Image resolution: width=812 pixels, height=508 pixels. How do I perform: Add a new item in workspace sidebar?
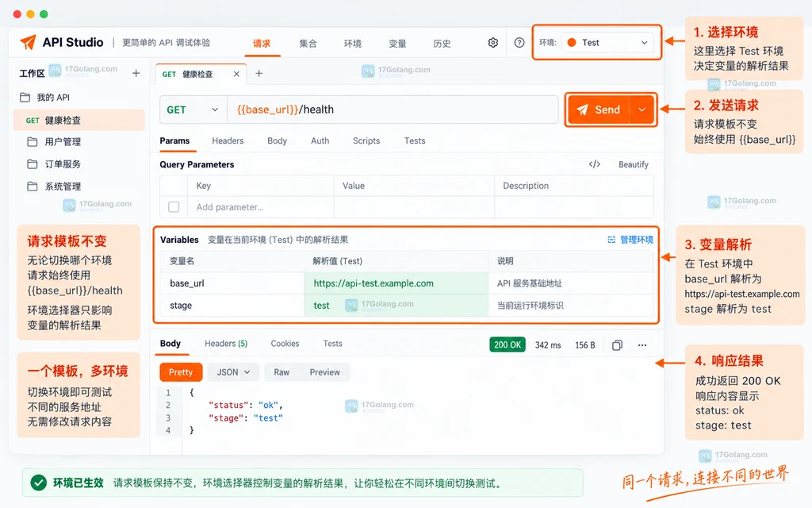[x=136, y=73]
